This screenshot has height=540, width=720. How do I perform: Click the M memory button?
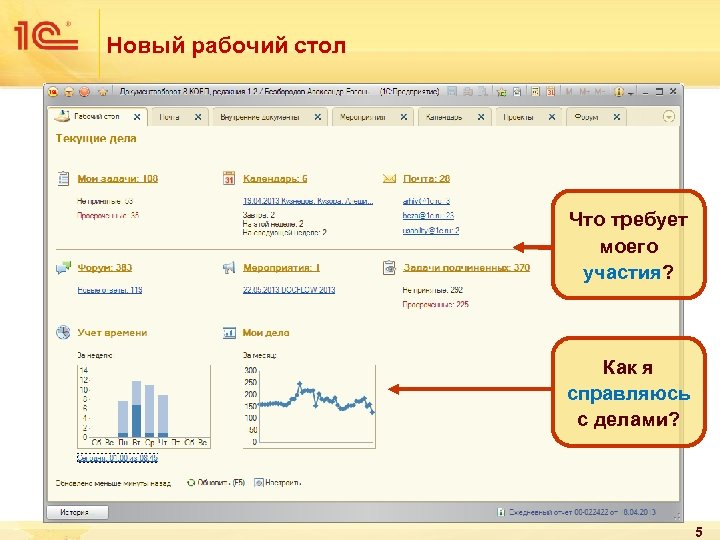[569, 92]
